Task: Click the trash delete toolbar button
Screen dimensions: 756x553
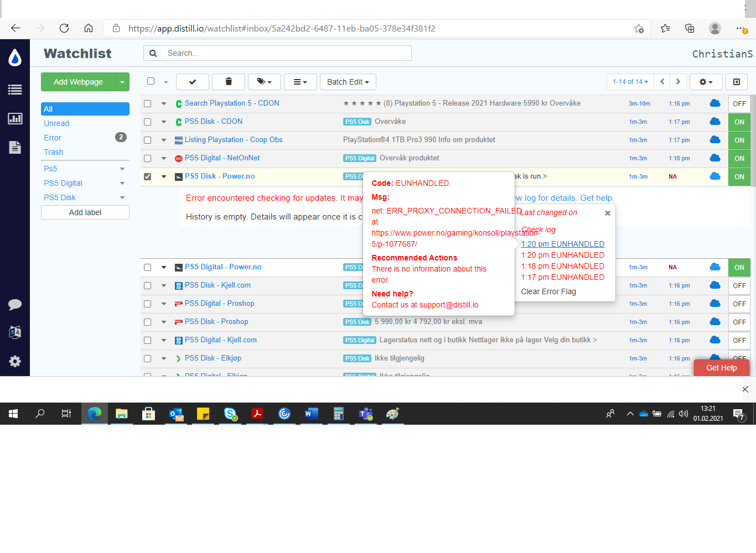Action: pyautogui.click(x=229, y=82)
